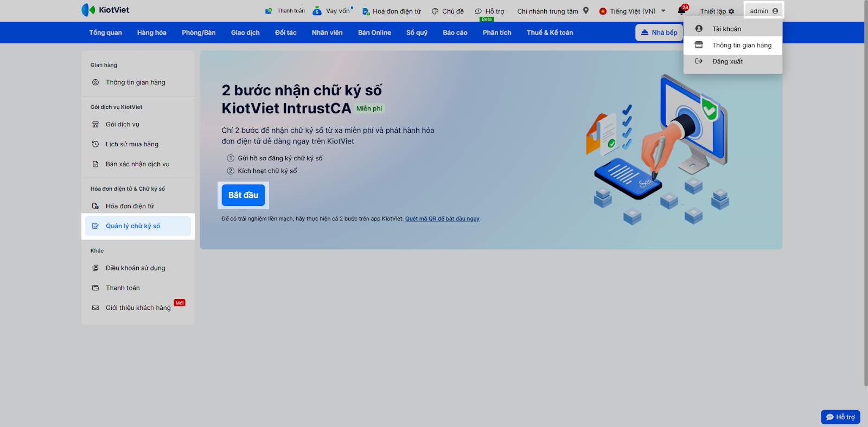Choose Đăng xuất to log out

[x=733, y=61]
